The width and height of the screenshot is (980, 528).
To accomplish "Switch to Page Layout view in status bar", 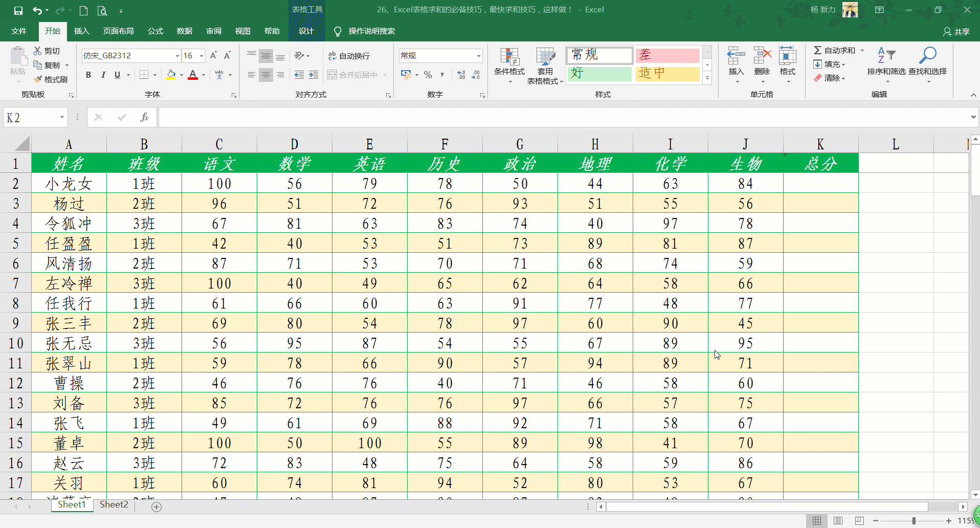I will click(838, 520).
